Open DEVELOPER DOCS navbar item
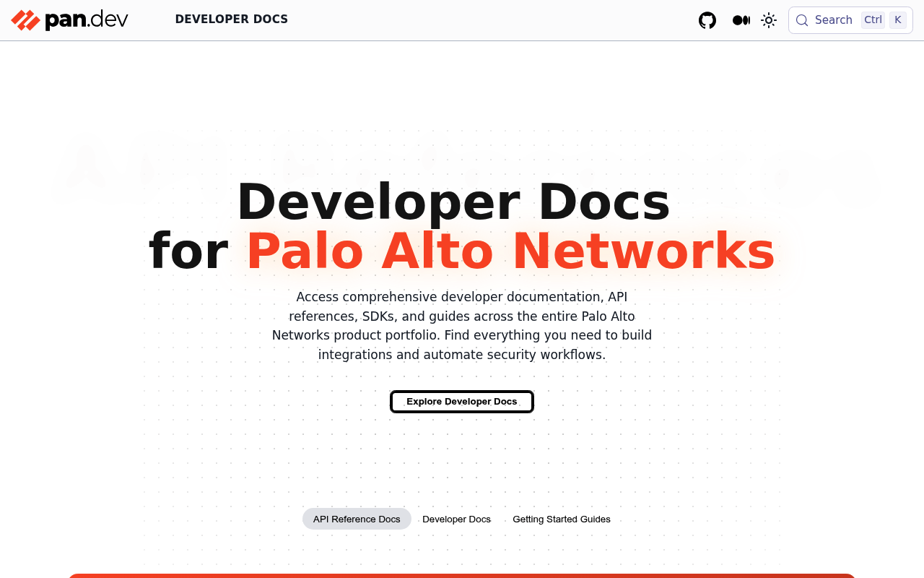 (232, 20)
